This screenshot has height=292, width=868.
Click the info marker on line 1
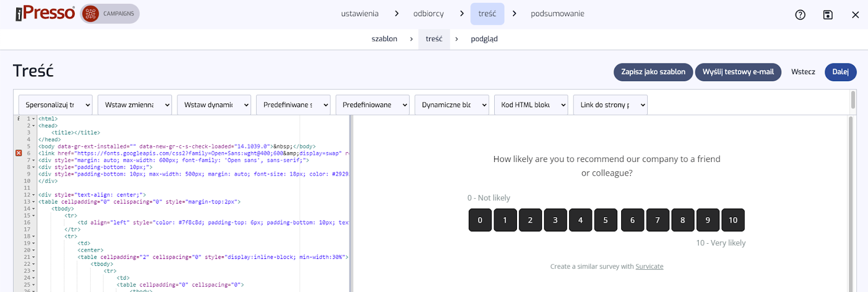coord(18,119)
